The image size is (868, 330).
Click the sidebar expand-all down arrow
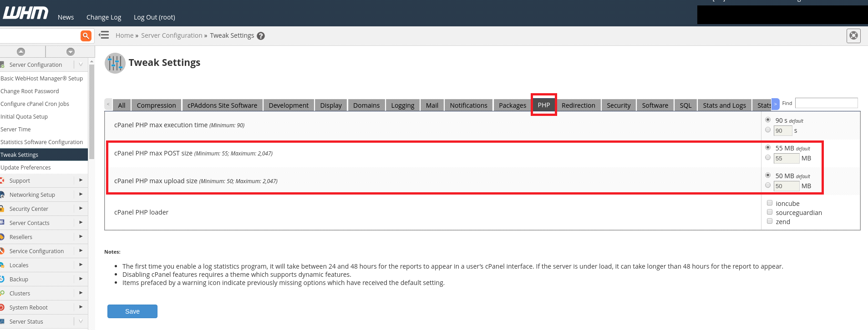point(71,52)
